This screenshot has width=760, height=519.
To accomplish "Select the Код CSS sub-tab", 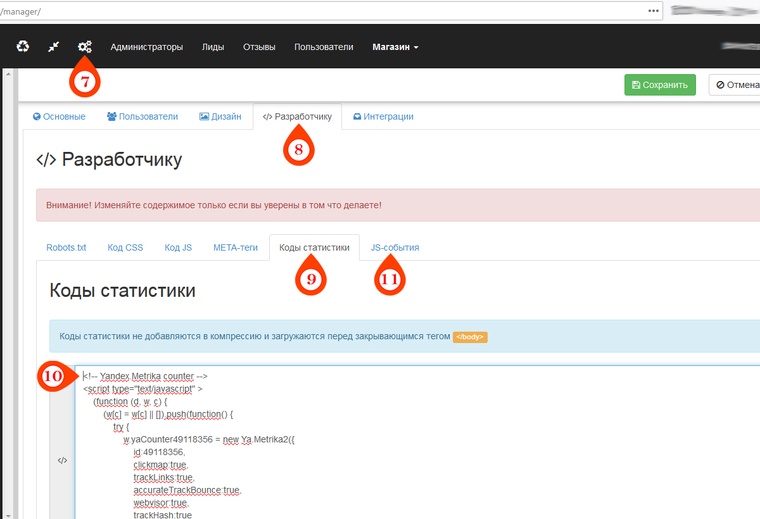I will tap(126, 247).
